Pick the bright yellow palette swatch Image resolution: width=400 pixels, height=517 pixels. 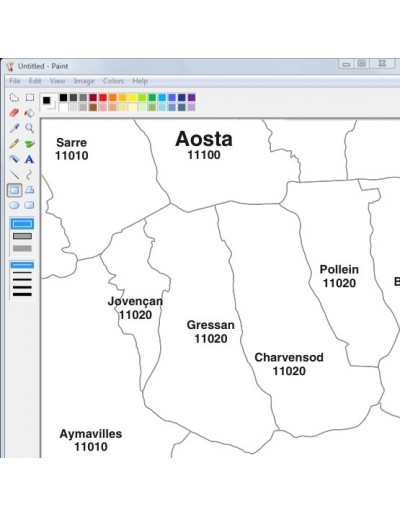[132, 97]
